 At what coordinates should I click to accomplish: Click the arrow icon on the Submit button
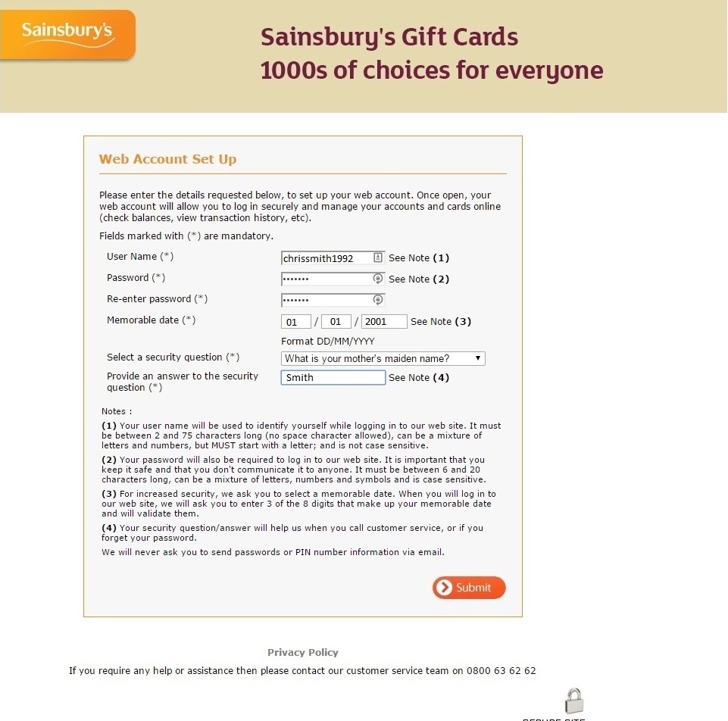(444, 588)
